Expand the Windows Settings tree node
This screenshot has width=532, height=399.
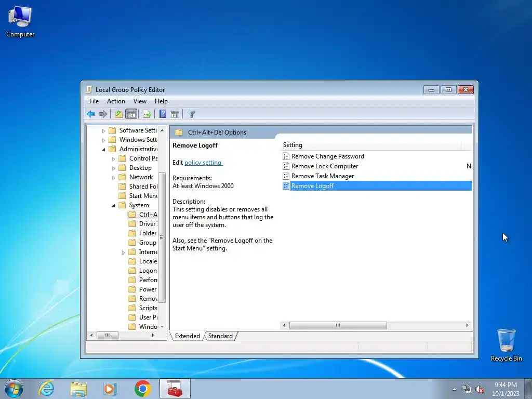click(103, 140)
